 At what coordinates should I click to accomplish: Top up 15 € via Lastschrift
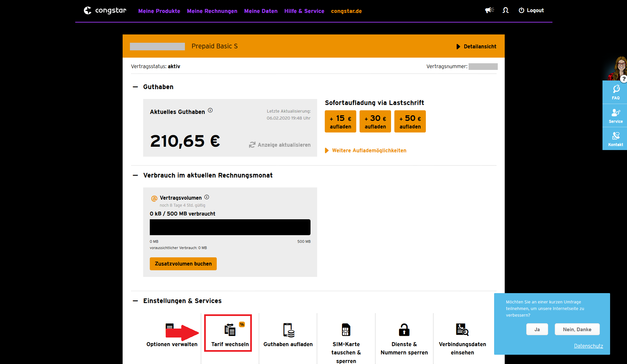coord(340,122)
